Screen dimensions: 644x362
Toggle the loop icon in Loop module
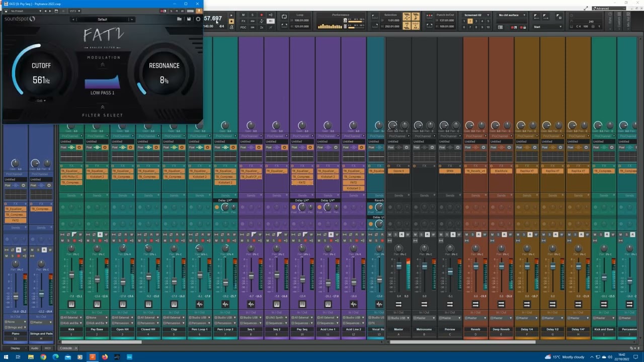284,17
